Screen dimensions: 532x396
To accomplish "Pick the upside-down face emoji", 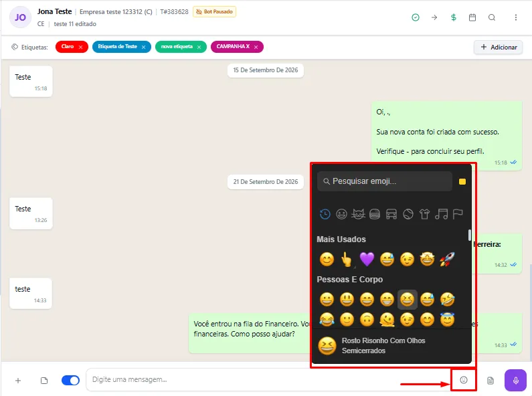I will click(x=367, y=319).
